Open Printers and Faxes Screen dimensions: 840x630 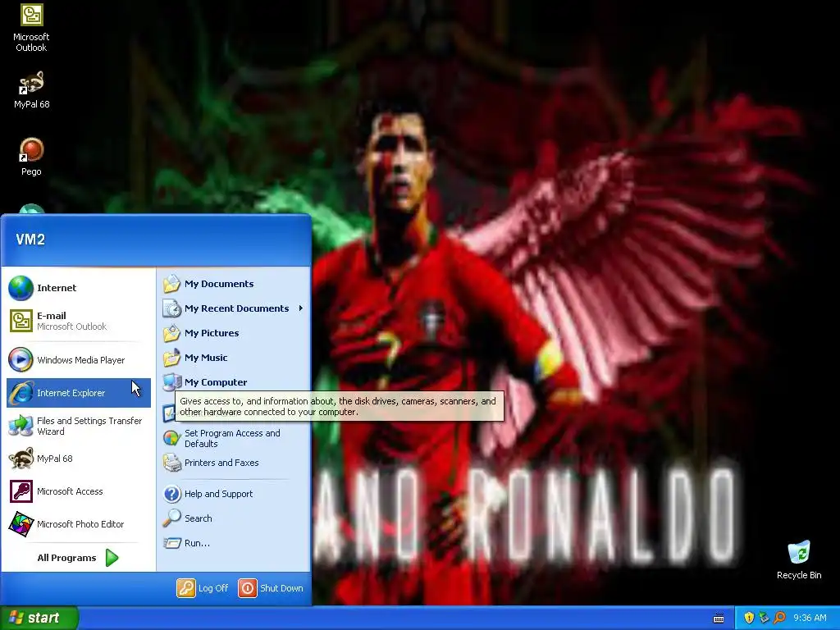click(x=234, y=463)
